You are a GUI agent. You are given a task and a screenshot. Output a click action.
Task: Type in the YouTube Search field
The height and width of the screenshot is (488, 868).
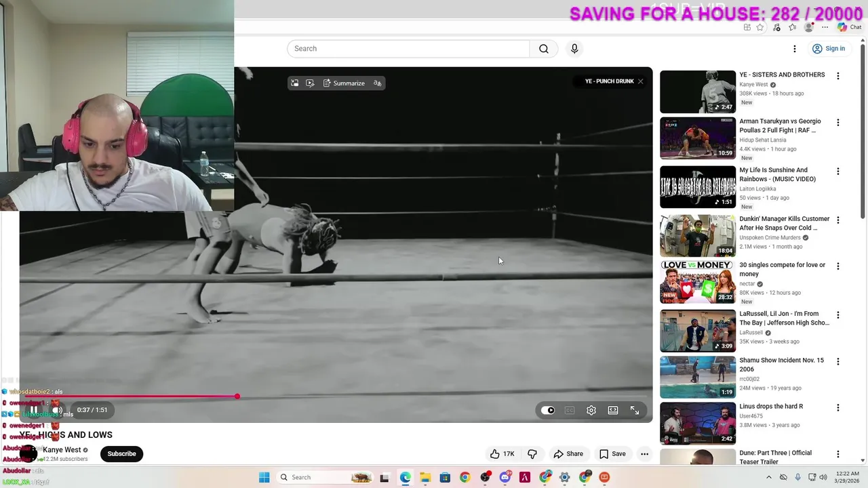[408, 49]
